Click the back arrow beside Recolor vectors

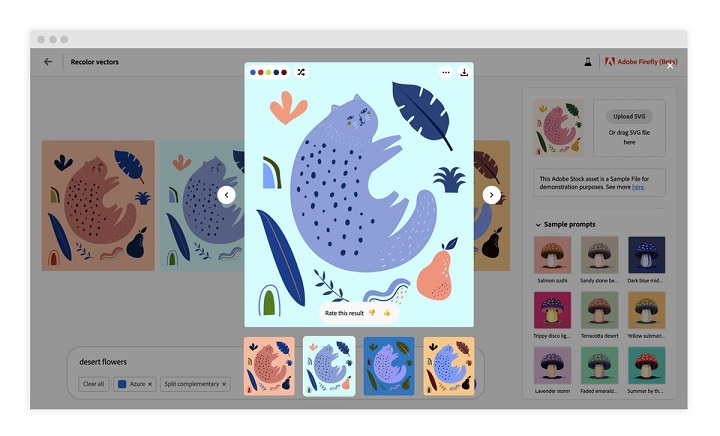(48, 61)
